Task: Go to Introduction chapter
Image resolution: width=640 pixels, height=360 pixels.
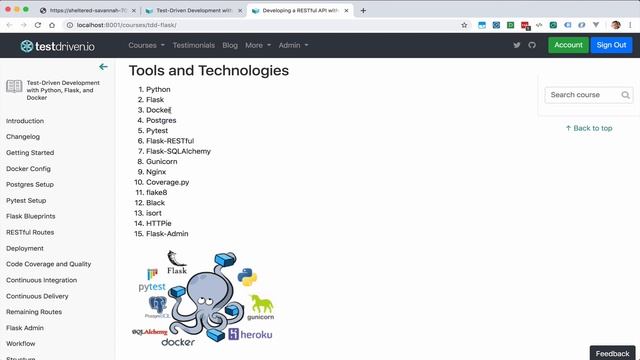Action: pos(25,121)
